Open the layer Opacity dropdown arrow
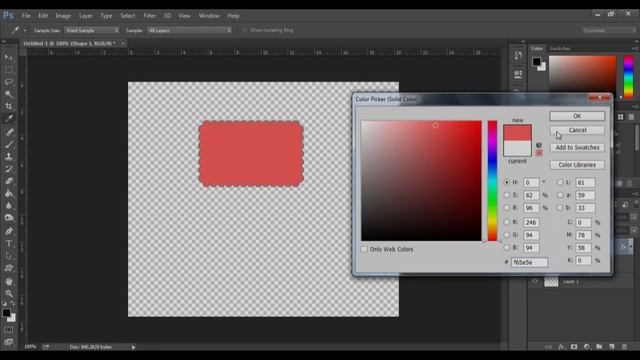640x360 pixels. pyautogui.click(x=633, y=218)
